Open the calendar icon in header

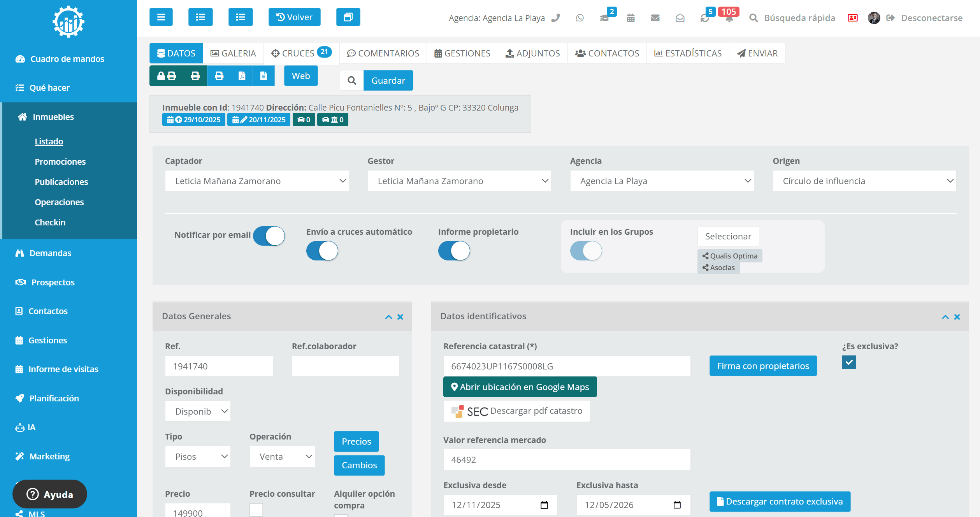point(631,18)
